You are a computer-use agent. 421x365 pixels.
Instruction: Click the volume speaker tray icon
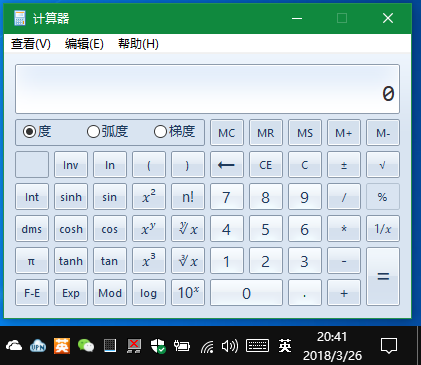click(x=230, y=346)
